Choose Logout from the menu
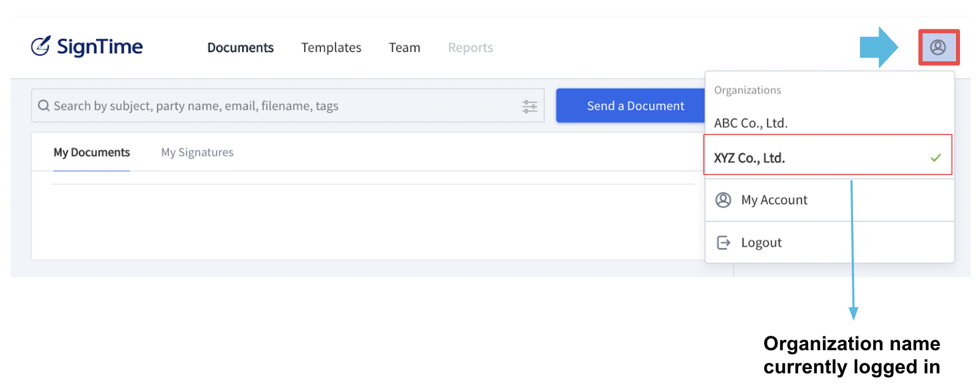Screen dimensions: 980x389 tap(829, 243)
